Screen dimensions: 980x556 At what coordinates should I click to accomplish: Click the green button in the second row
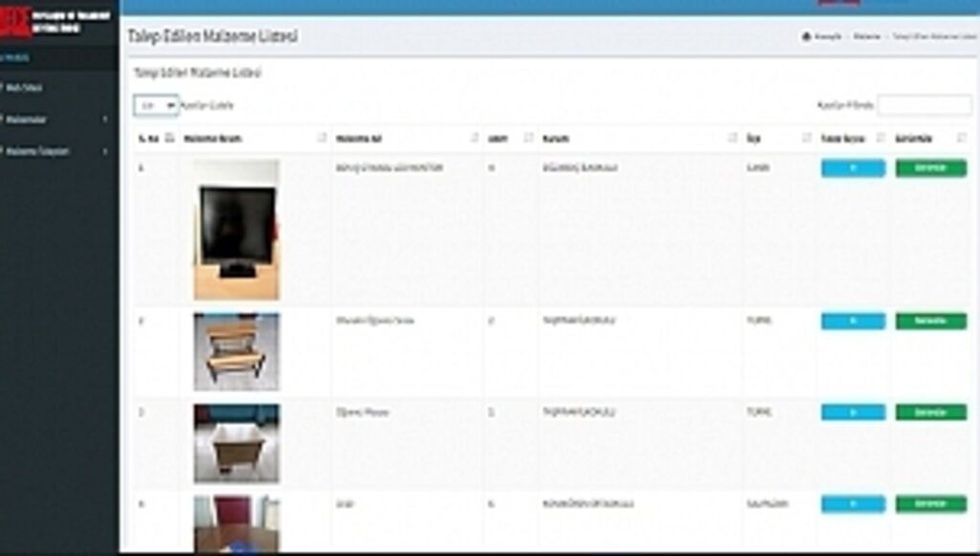click(930, 321)
